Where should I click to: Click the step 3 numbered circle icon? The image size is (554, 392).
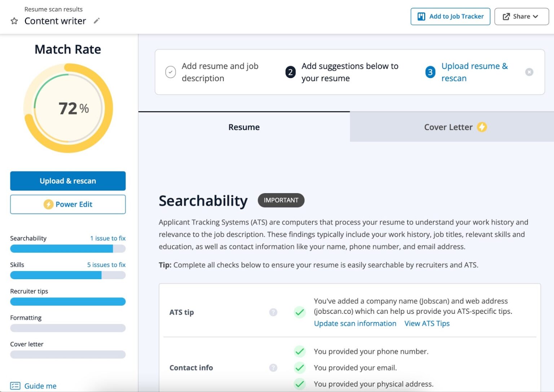[430, 72]
